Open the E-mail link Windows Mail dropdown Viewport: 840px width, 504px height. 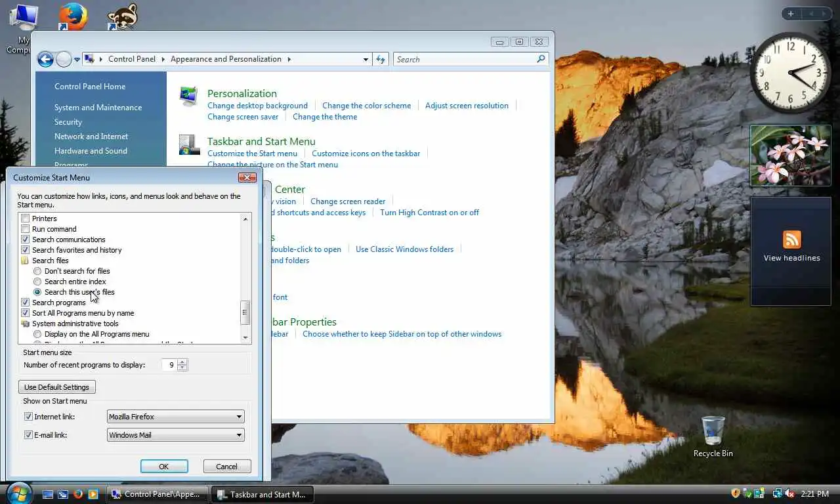click(x=175, y=435)
